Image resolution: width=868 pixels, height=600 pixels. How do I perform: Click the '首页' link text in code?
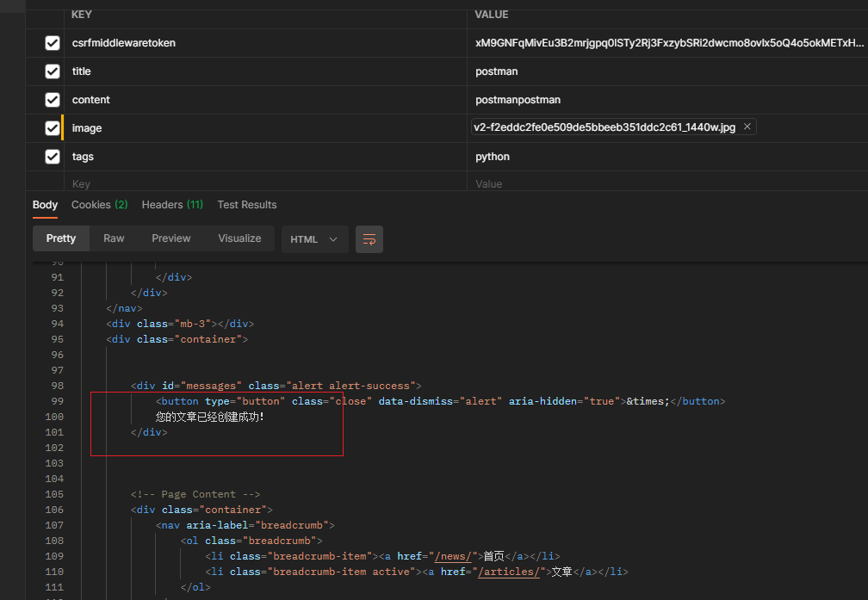(493, 556)
